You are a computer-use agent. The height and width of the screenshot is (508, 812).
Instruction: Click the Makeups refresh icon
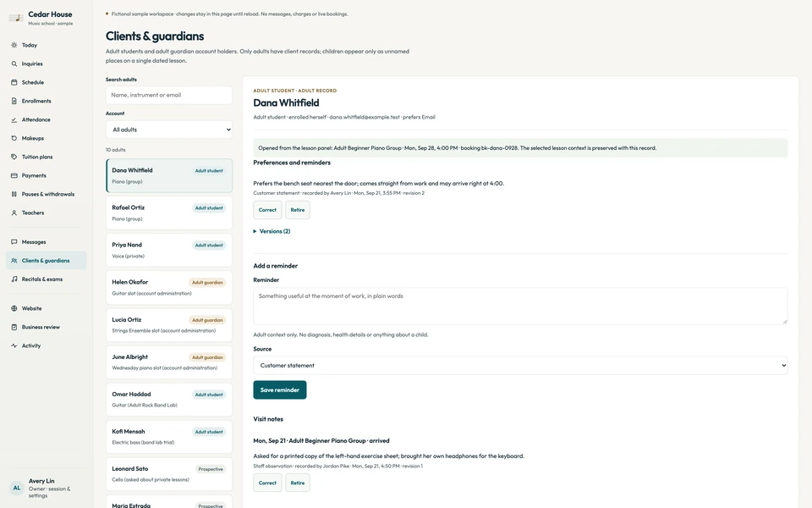click(x=14, y=138)
